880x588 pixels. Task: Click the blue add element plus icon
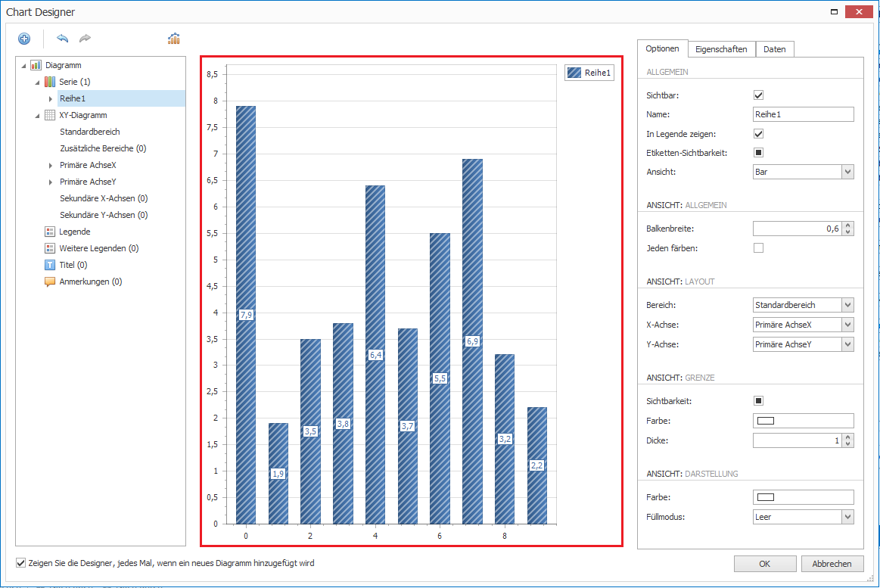point(24,39)
